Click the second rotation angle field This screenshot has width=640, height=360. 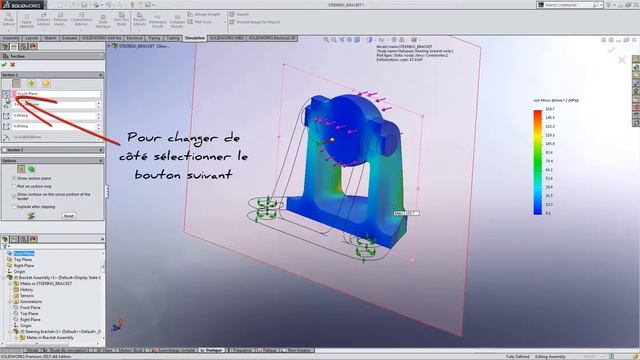(54, 127)
